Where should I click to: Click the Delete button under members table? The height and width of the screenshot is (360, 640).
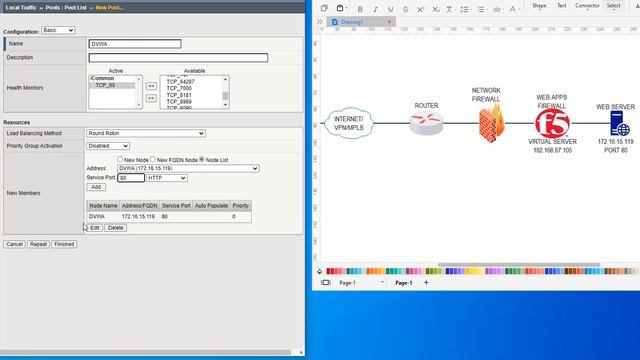point(116,228)
